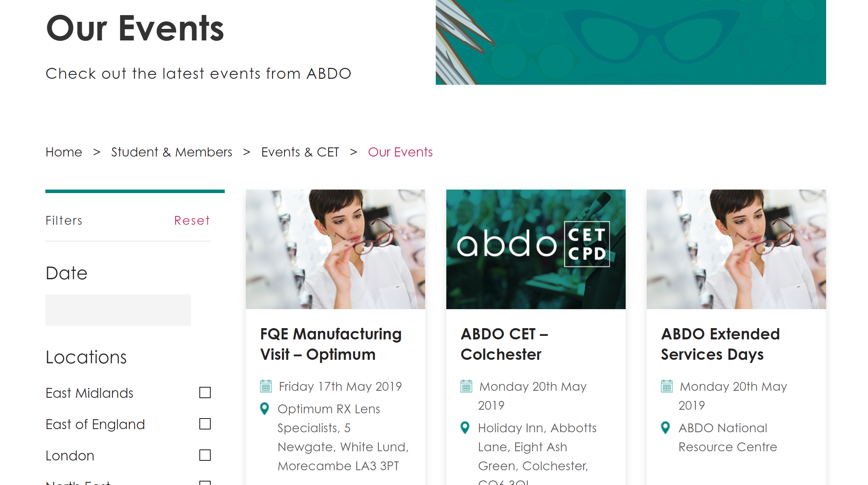This screenshot has height=485, width=868.
Task: Click the Date filter input field
Action: click(118, 310)
